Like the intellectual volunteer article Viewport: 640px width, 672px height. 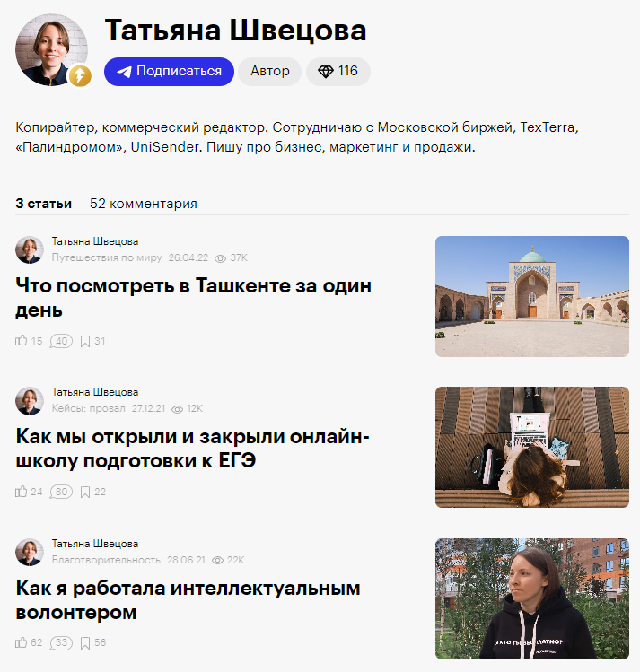(x=21, y=642)
